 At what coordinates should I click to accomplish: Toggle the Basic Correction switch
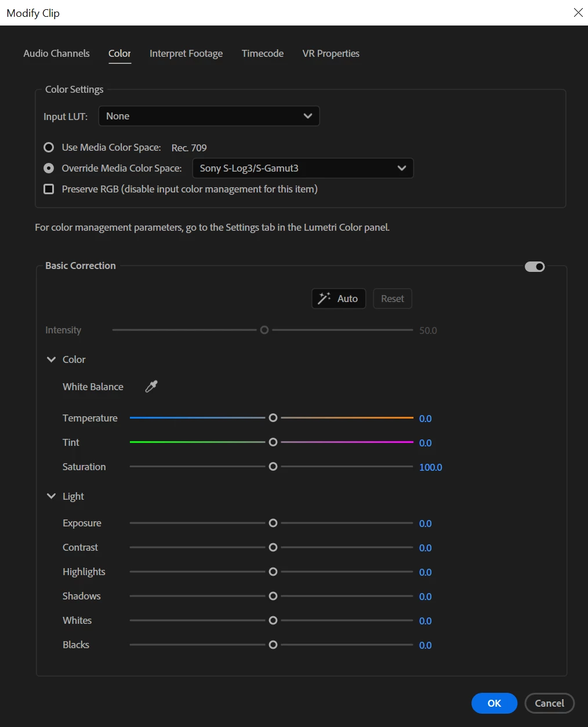pos(535,267)
